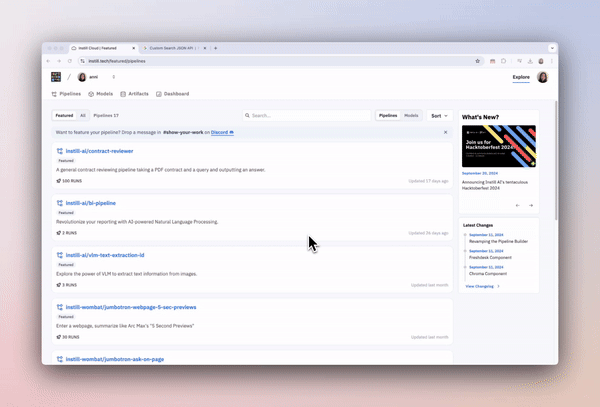The height and width of the screenshot is (407, 600).
Task: Open Chroma Component changelog entry
Action: click(488, 274)
